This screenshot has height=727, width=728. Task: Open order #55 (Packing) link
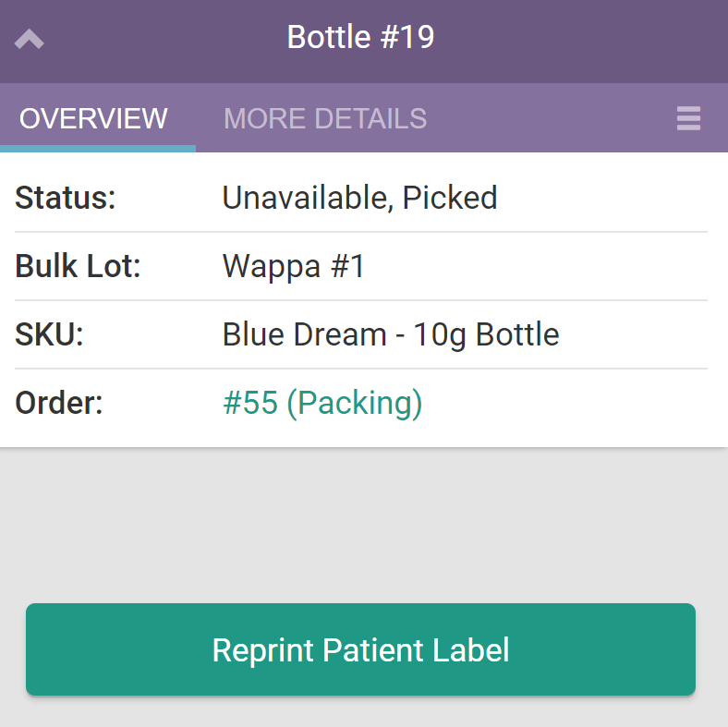pyautogui.click(x=322, y=404)
